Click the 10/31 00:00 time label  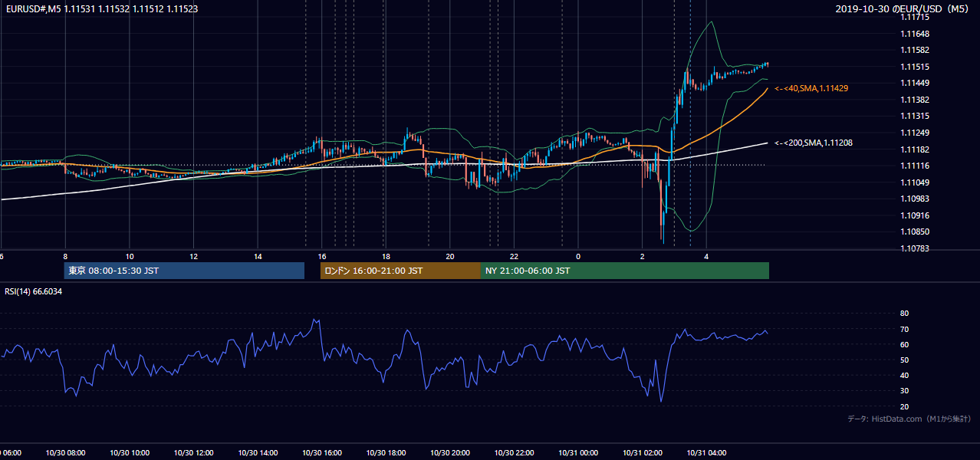(578, 453)
